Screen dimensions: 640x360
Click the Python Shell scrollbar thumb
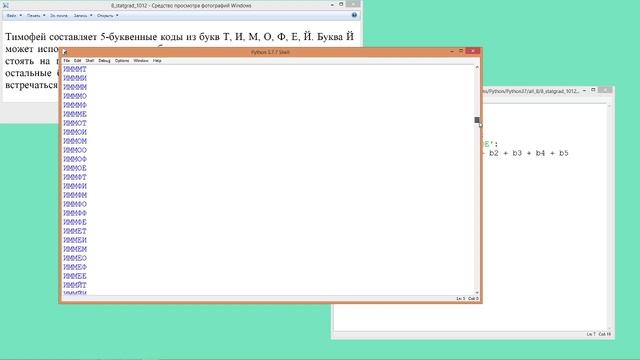click(x=477, y=120)
